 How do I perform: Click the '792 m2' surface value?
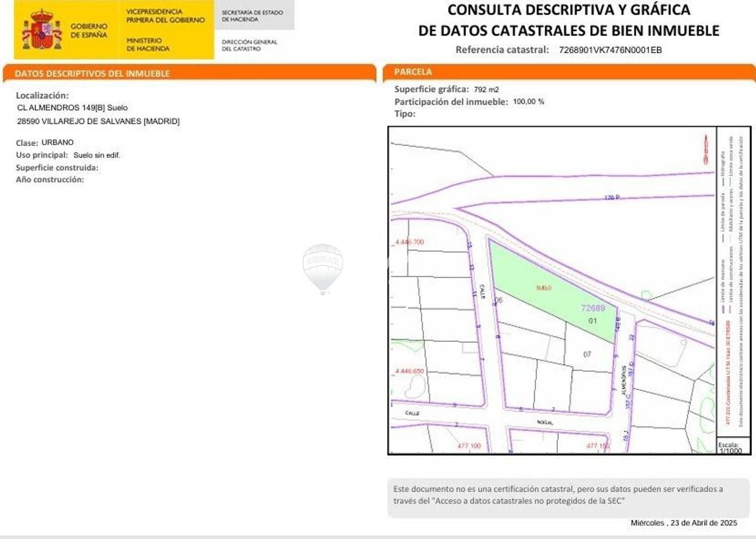pyautogui.click(x=486, y=90)
